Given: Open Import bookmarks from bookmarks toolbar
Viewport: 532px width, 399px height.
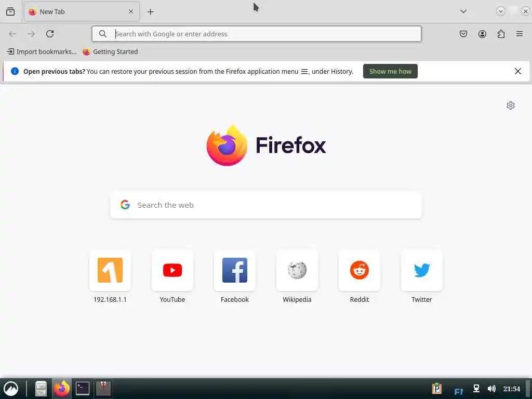Looking at the screenshot, I should pyautogui.click(x=42, y=51).
